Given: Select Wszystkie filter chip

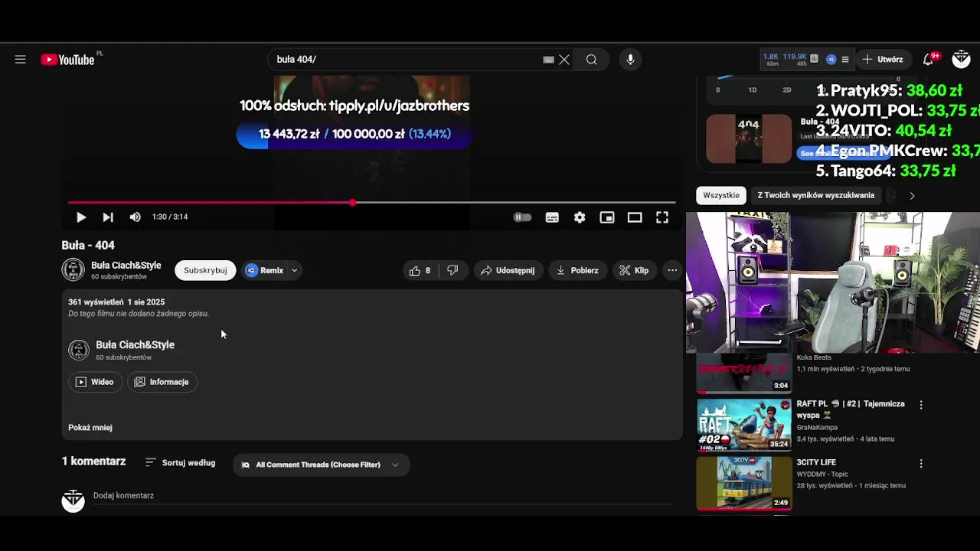Looking at the screenshot, I should point(721,195).
